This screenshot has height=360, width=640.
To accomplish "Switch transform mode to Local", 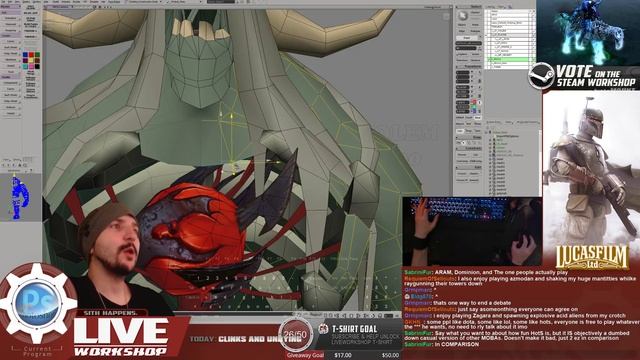I will click(x=469, y=118).
